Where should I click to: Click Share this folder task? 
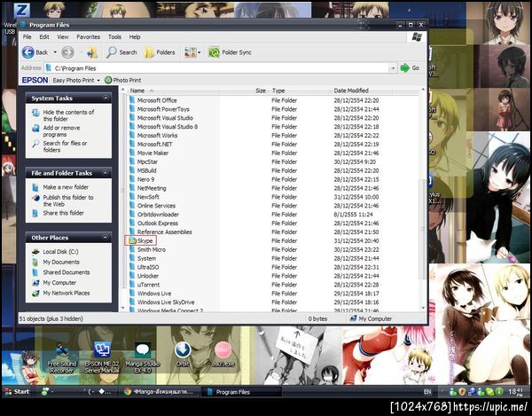pos(63,213)
